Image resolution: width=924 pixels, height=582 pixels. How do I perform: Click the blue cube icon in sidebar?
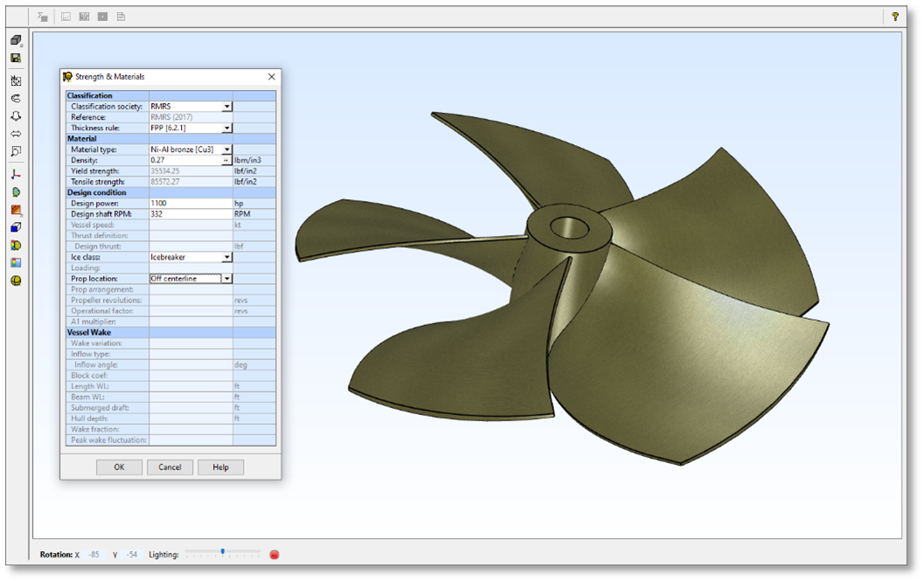pos(16,227)
